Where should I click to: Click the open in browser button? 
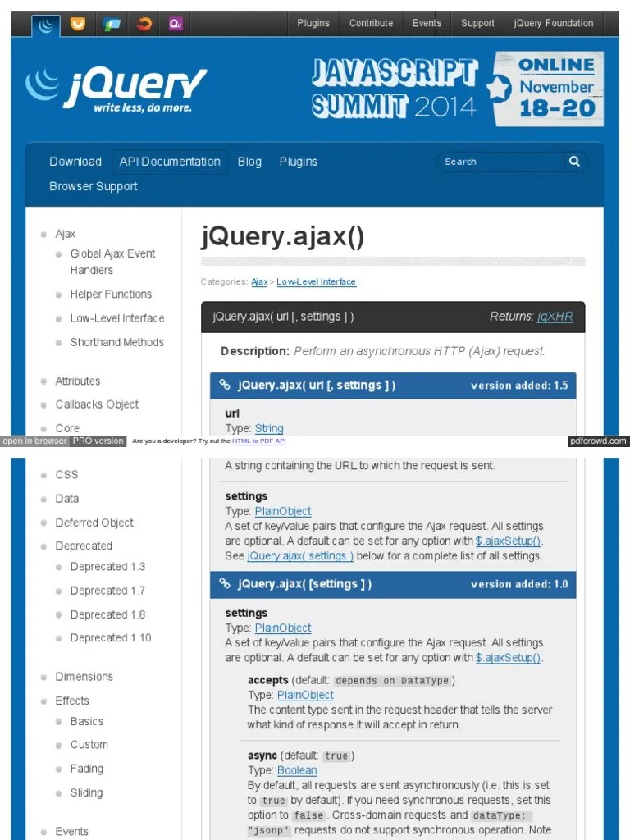pos(34,441)
